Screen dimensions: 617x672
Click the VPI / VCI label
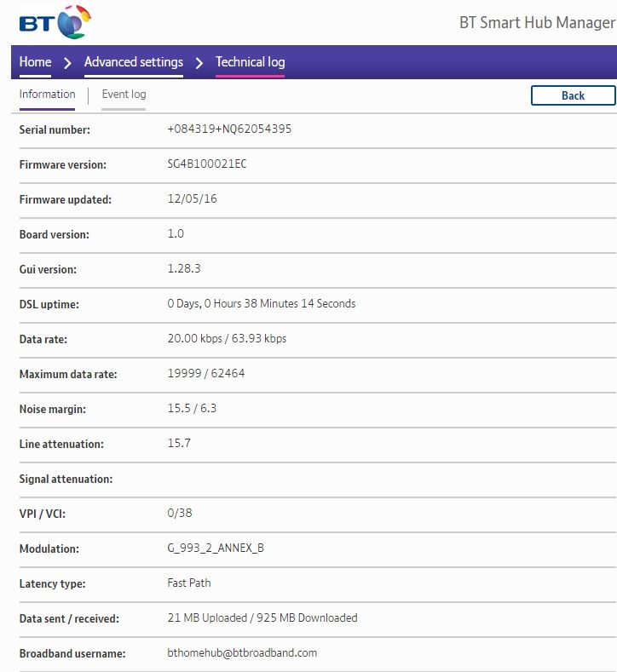point(43,514)
